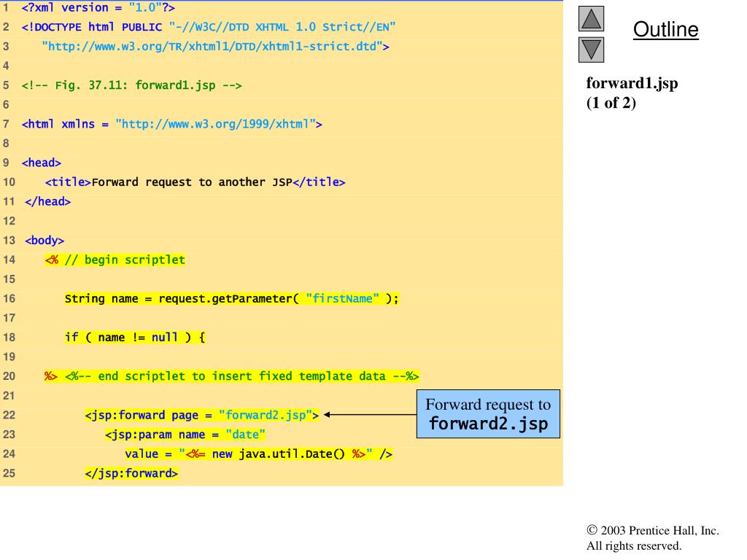The image size is (747, 560).
Task: Click the '2003 Prentice Hall, Inc.' copyright text
Action: click(x=653, y=531)
